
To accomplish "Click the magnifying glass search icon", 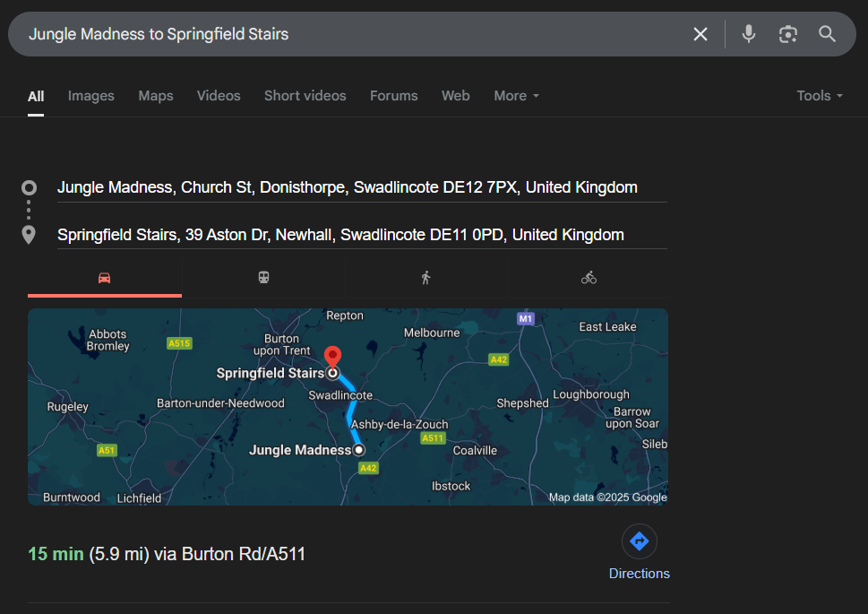I will pos(827,34).
